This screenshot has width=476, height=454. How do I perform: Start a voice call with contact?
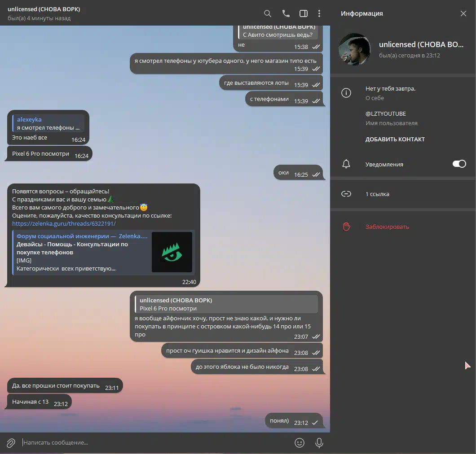pyautogui.click(x=286, y=13)
